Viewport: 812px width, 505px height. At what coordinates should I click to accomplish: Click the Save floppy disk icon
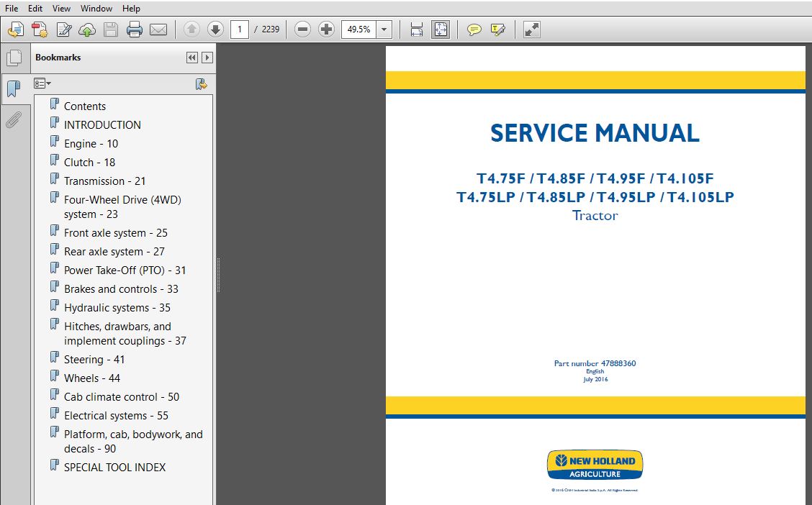(x=111, y=29)
